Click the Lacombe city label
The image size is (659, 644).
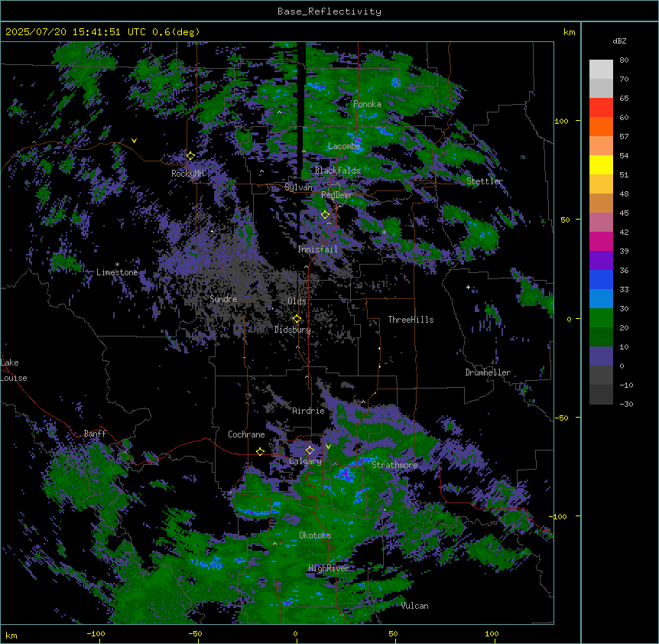344,146
